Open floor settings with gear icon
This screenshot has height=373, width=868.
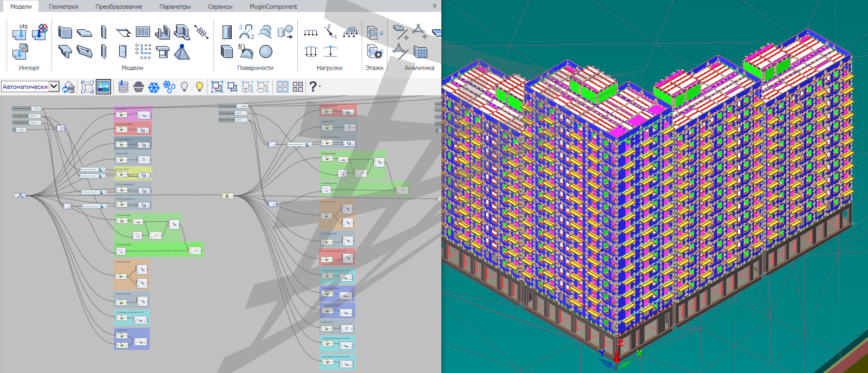[x=375, y=52]
